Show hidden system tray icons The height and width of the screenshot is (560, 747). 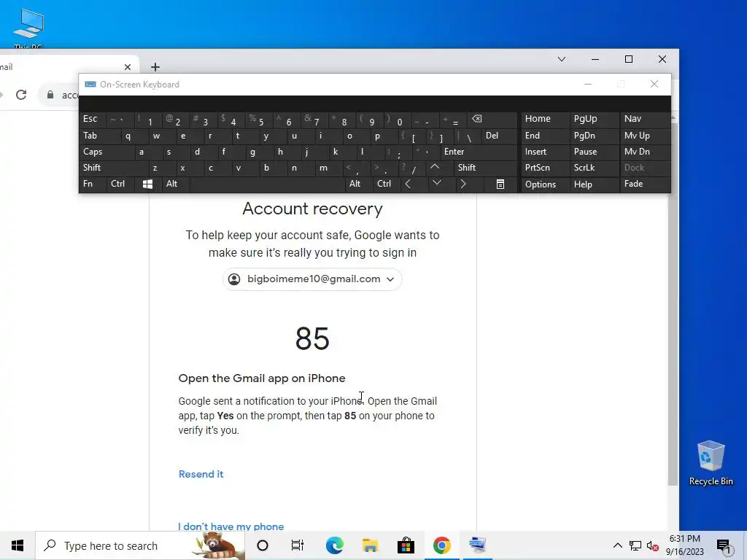617,545
